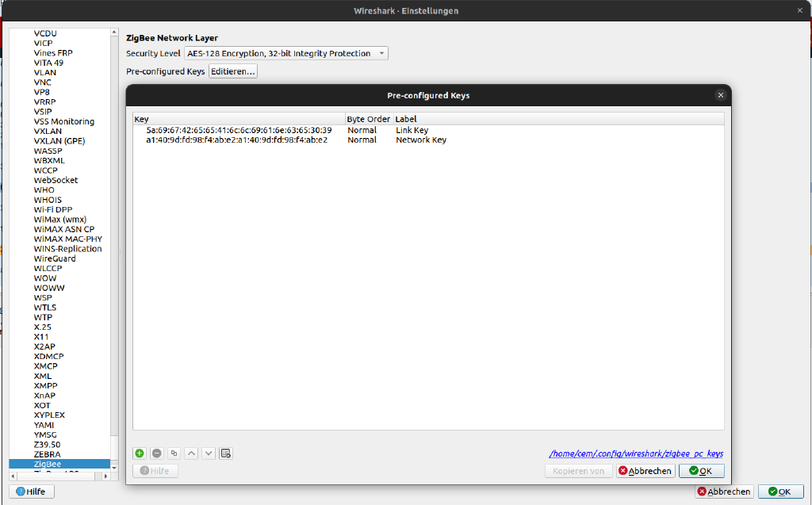Open the zigbee_pc_keys file path link
The height and width of the screenshot is (505, 812).
click(x=636, y=454)
